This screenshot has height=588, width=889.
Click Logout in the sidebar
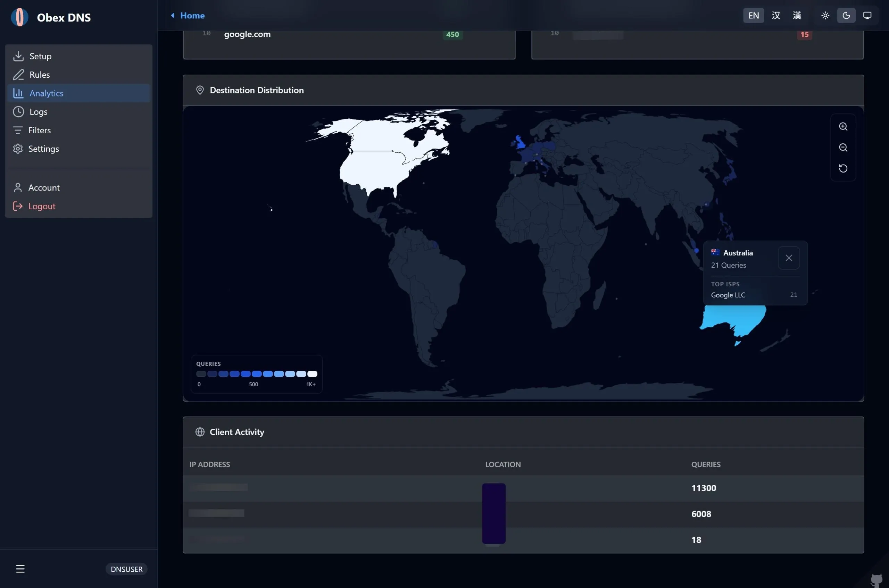pos(78,206)
